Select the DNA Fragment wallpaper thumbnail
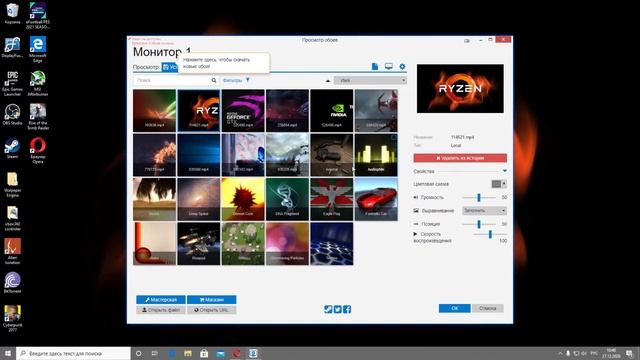 point(287,200)
